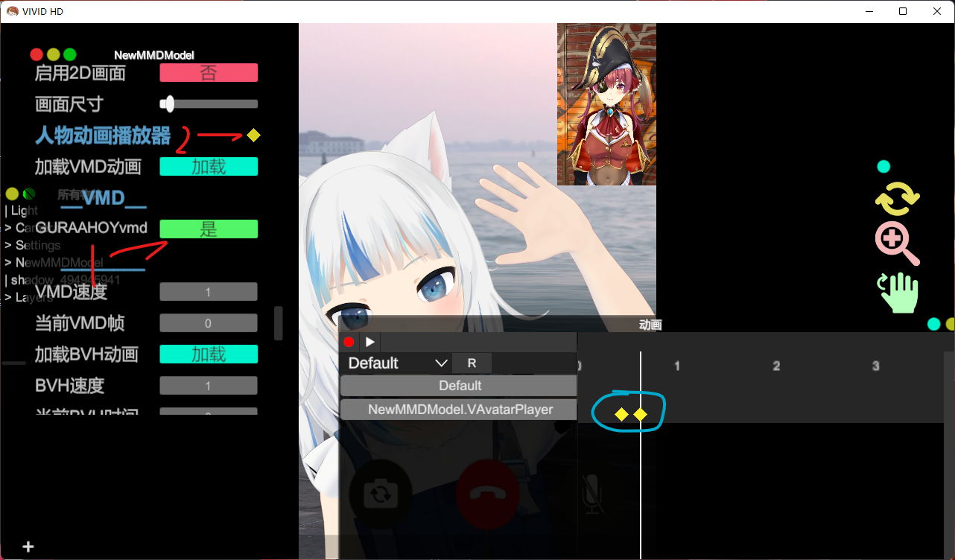Click the yellow dot on the hierarchy panel

[x=12, y=194]
